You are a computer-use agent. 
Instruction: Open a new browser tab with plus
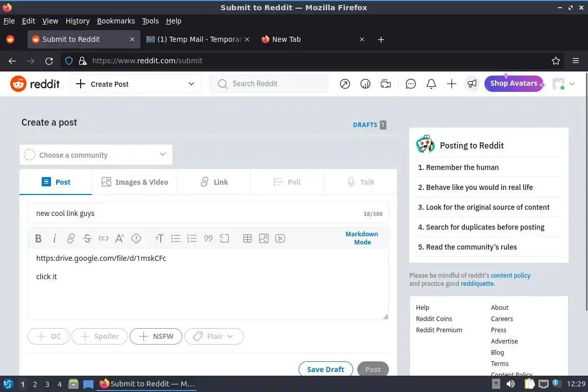click(x=381, y=39)
